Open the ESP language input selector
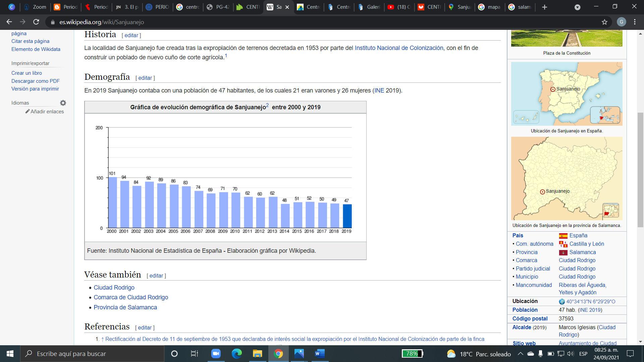 pos(583,354)
